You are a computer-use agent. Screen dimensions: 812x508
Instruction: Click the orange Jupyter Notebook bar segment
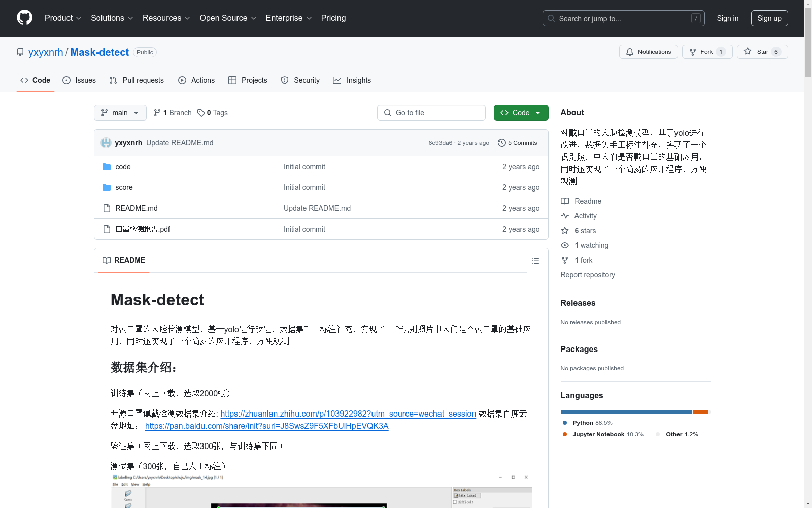point(700,412)
